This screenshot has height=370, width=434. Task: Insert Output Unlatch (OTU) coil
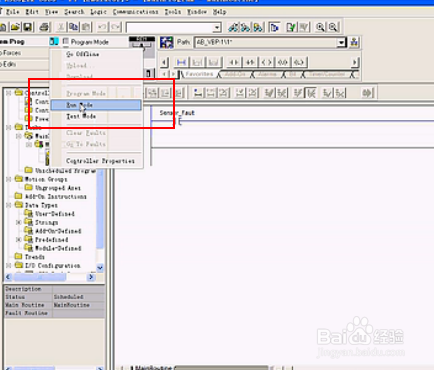(283, 62)
